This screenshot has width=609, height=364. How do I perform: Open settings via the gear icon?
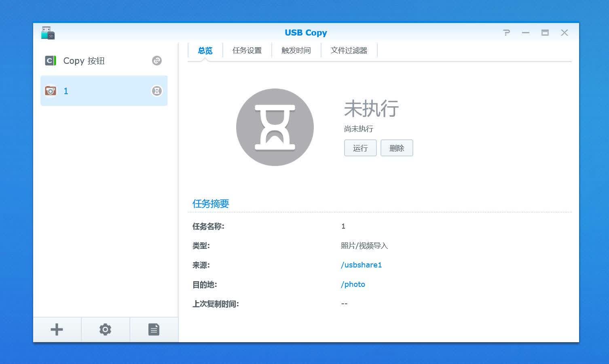(x=105, y=330)
